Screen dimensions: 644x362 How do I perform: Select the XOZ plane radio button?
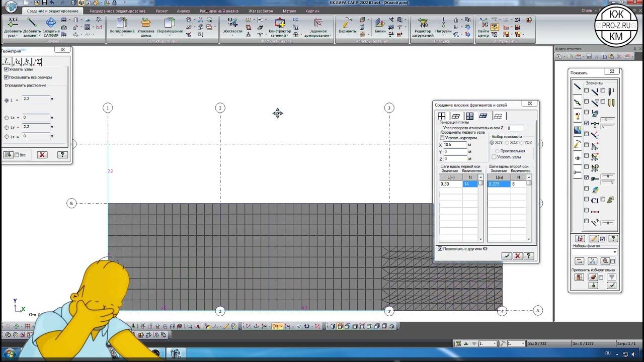(507, 143)
